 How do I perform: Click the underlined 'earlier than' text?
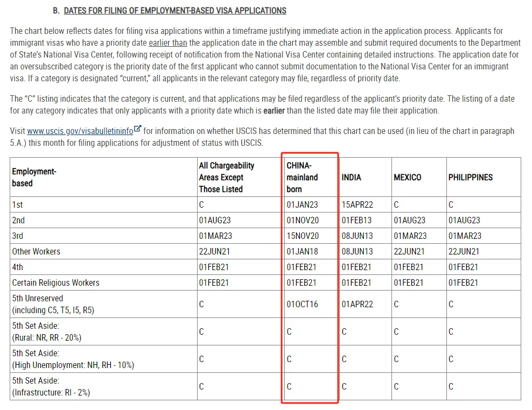pos(167,43)
